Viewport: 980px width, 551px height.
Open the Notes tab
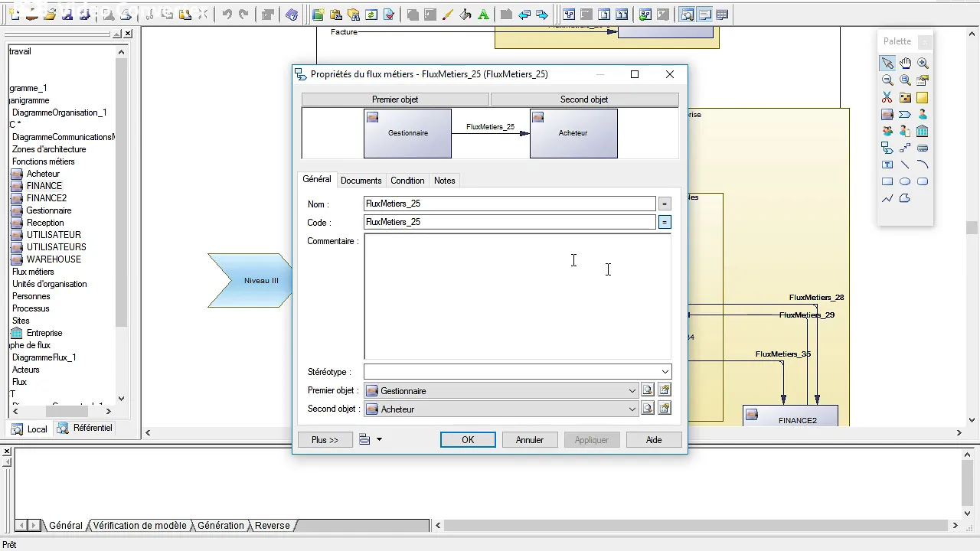click(444, 181)
